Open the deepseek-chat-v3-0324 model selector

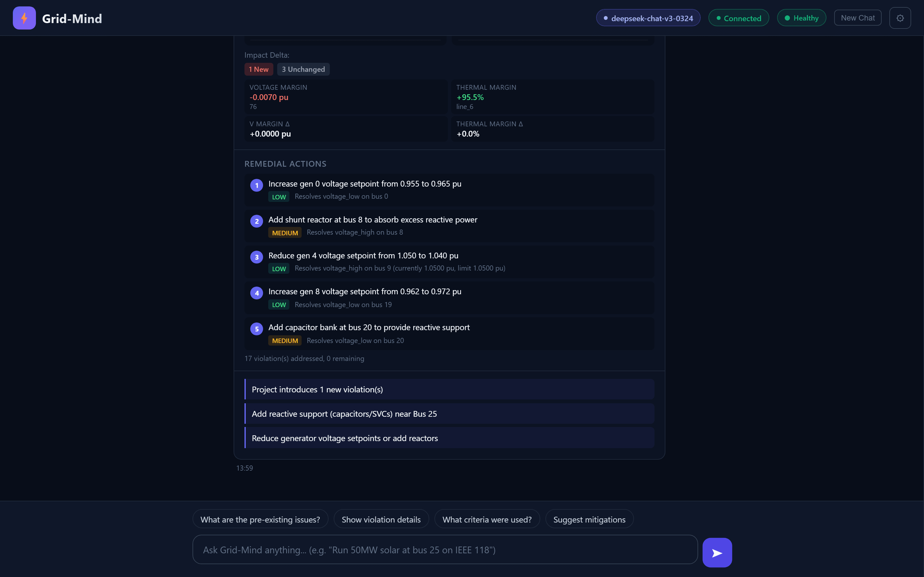[647, 18]
